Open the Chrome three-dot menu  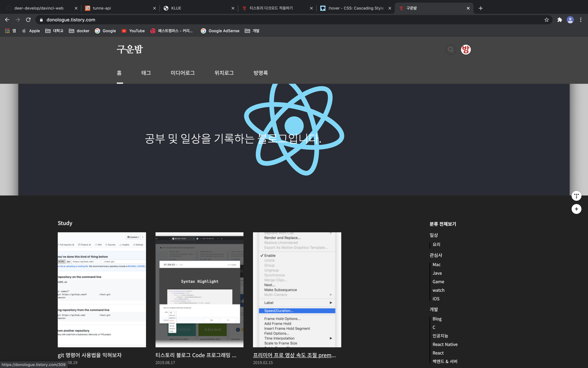[x=581, y=20]
